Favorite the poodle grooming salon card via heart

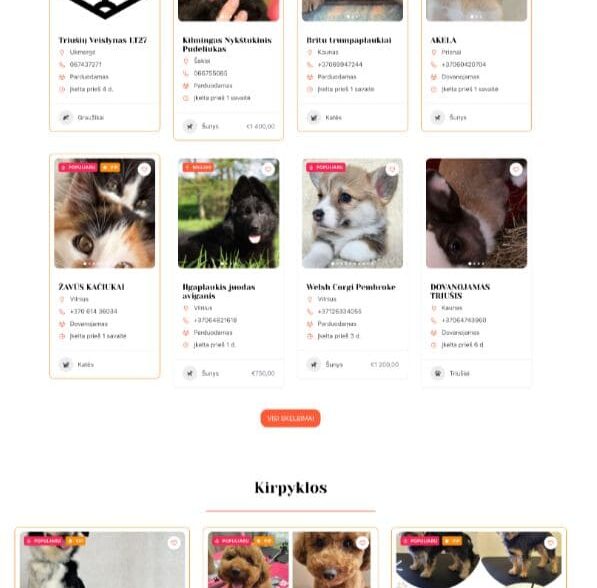click(362, 542)
